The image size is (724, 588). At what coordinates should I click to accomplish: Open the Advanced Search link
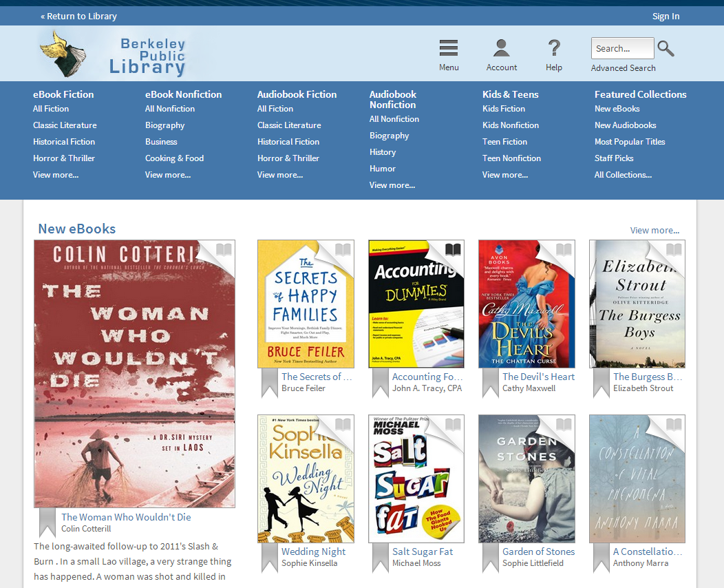(x=624, y=68)
